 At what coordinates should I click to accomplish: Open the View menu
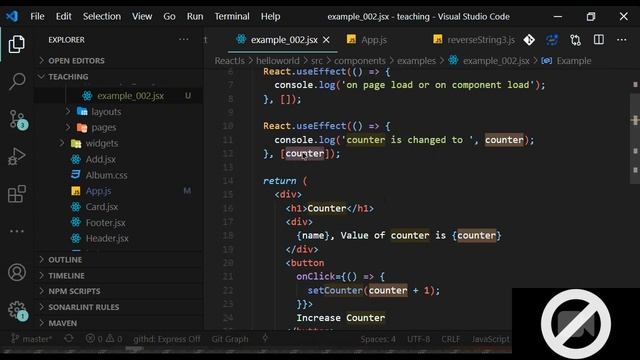click(x=142, y=16)
